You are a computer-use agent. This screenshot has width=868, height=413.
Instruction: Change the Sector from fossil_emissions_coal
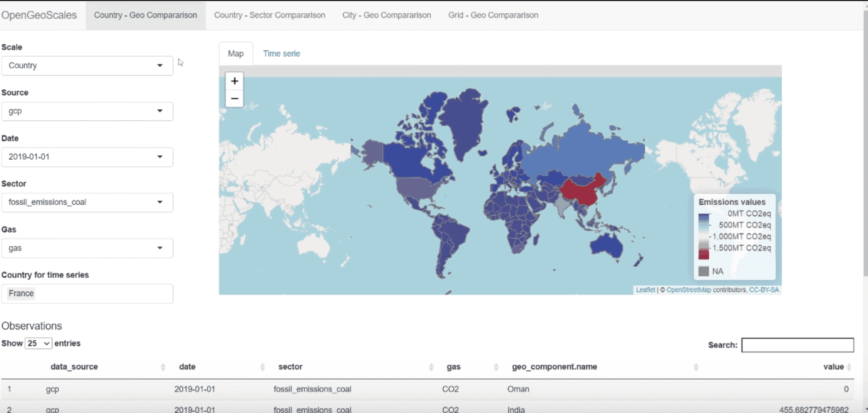[87, 202]
